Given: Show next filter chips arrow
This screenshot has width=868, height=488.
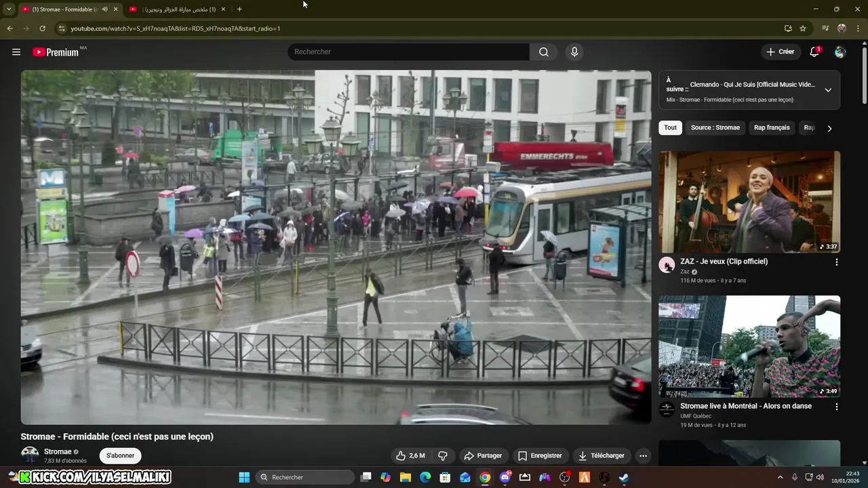Looking at the screenshot, I should click(829, 128).
